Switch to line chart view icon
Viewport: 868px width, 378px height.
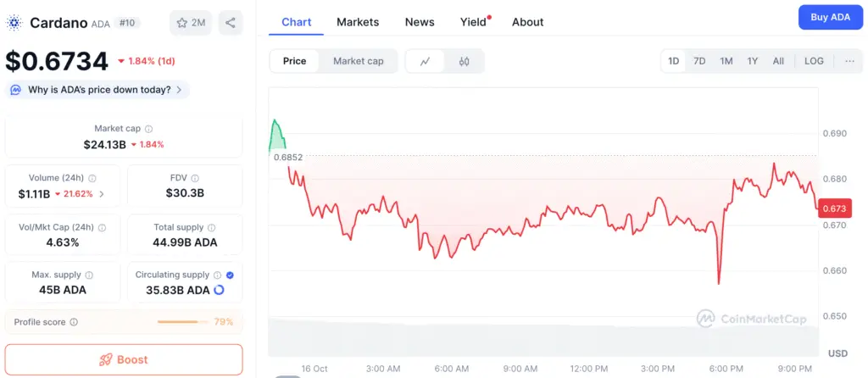(425, 61)
